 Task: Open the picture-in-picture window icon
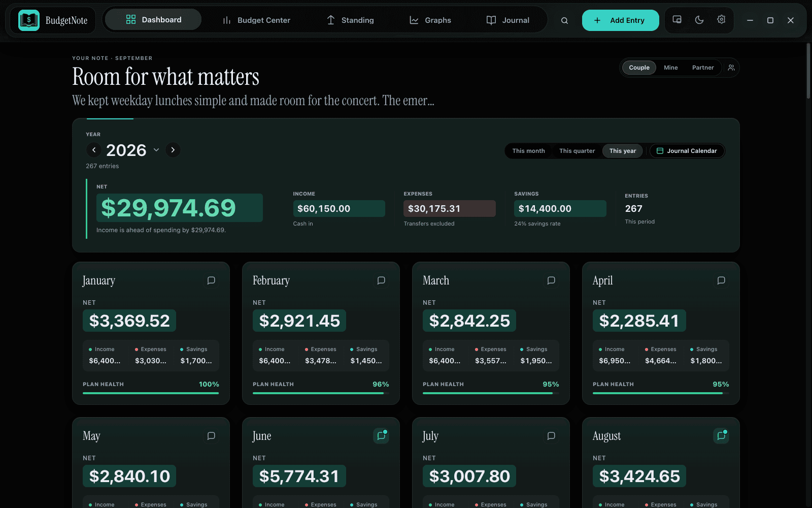[677, 20]
